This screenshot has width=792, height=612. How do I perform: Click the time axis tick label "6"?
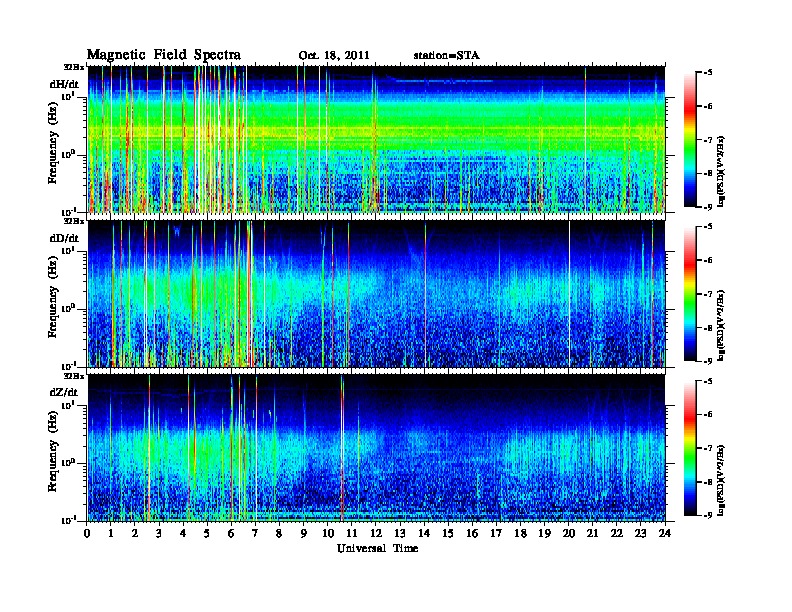pos(231,533)
